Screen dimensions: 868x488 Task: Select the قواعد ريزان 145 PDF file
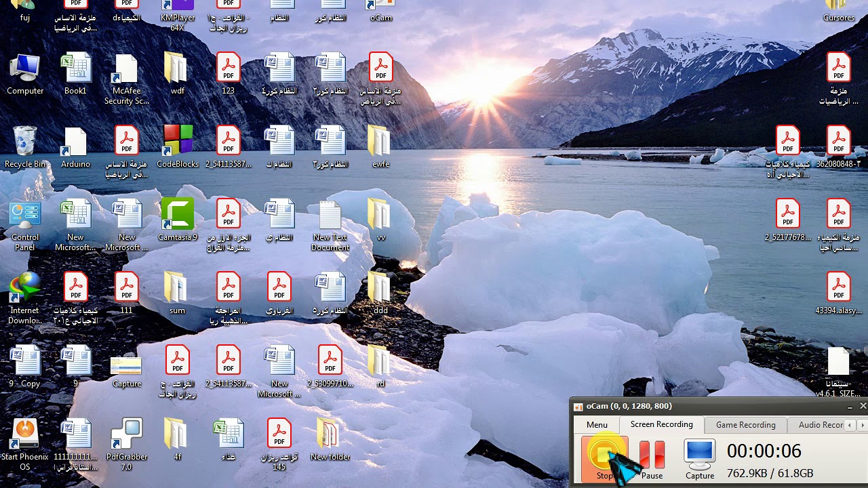279,445
